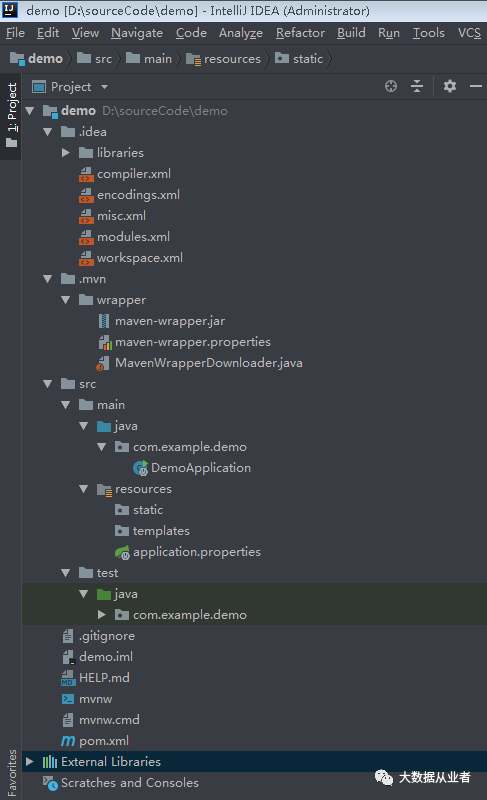Click the mvnw.cmd file icon
The image size is (487, 800).
[68, 720]
